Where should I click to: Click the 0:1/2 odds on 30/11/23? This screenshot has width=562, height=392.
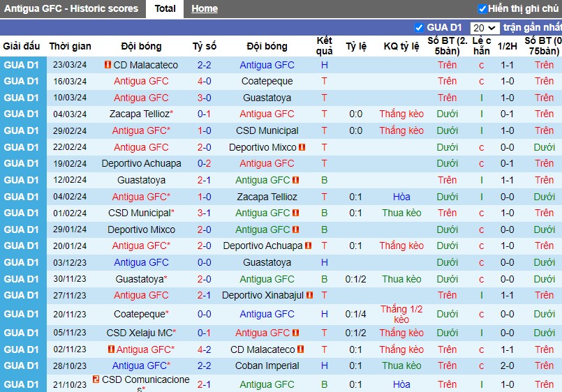click(x=355, y=279)
